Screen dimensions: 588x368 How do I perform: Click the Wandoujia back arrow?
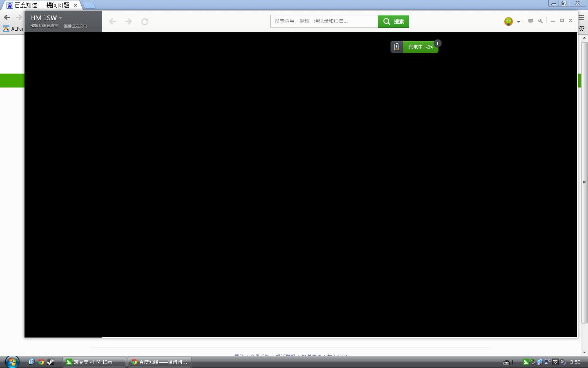coord(112,21)
